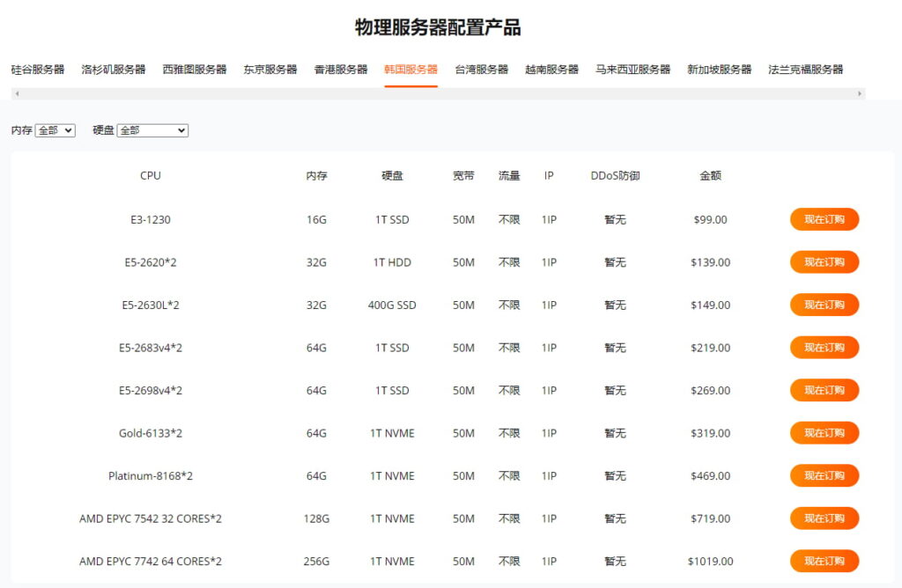Select the 越南服务器 tab

(x=552, y=70)
